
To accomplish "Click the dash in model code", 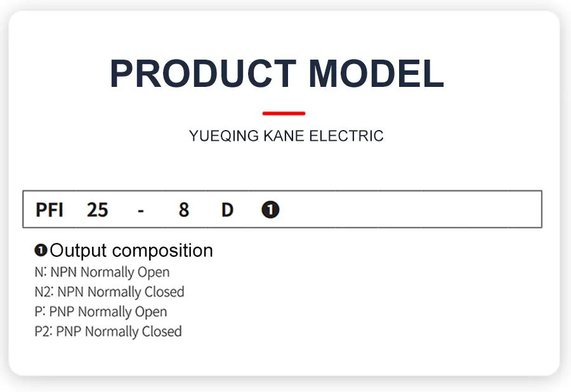I will [140, 210].
